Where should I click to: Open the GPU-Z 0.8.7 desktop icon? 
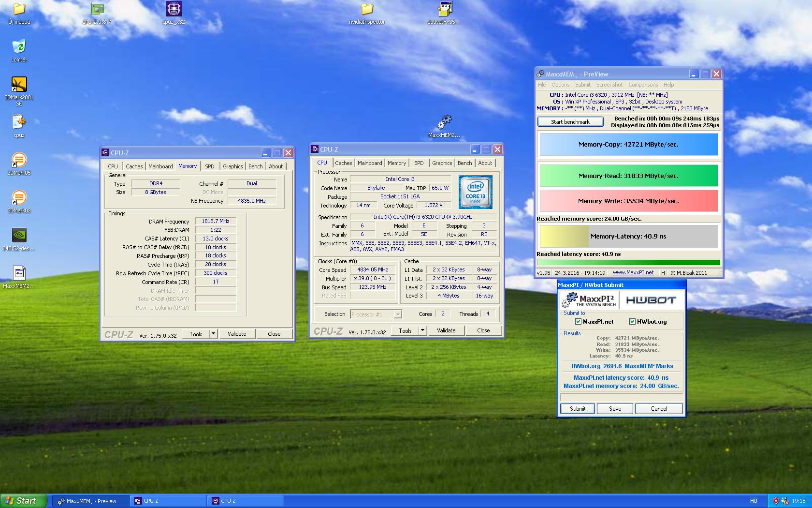(97, 14)
